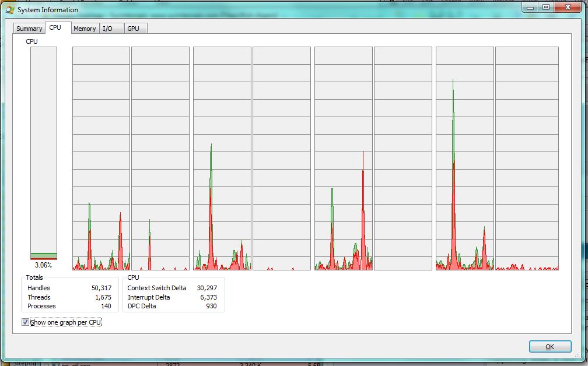588x366 pixels.
Task: Maximize the System Information window
Action: pos(546,7)
